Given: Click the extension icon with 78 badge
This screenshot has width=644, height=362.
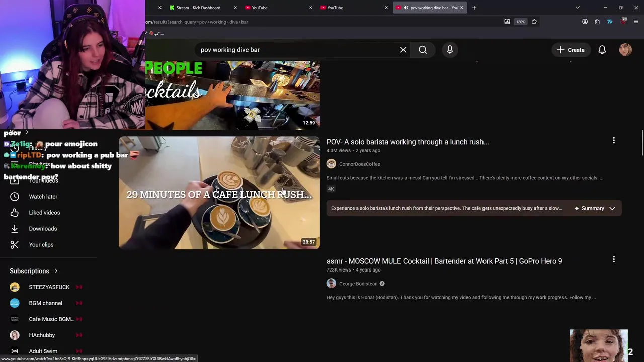Looking at the screenshot, I should point(623,21).
